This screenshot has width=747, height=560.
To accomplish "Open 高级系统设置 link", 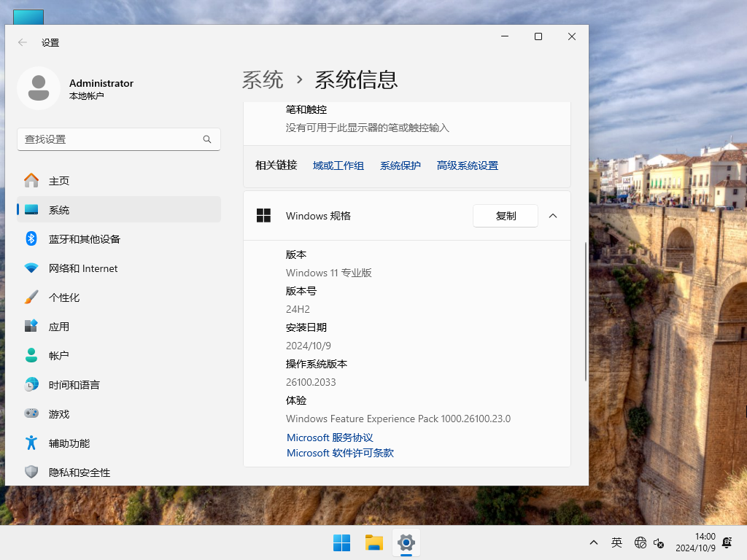I will pyautogui.click(x=467, y=165).
